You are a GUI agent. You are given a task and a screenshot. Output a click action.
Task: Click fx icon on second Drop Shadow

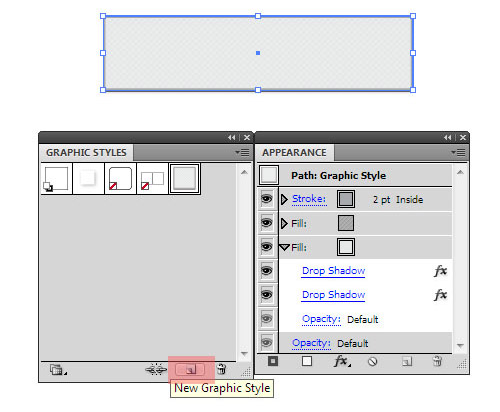(440, 295)
